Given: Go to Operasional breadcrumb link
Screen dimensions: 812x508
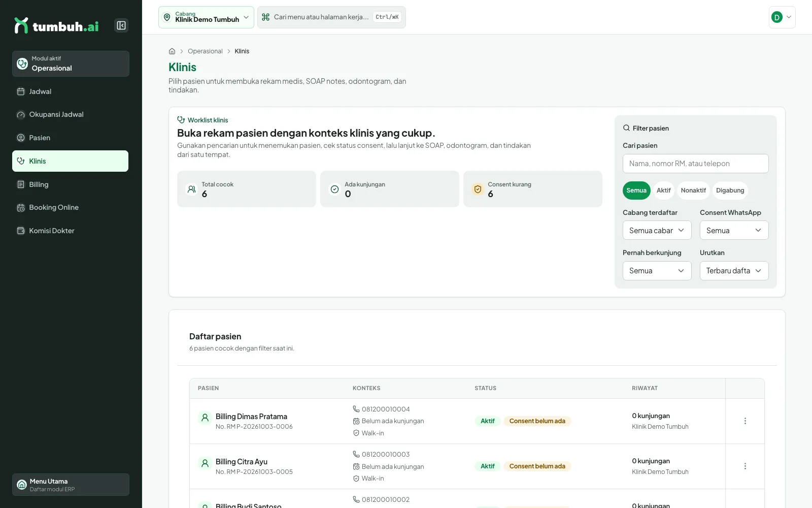Looking at the screenshot, I should pos(205,51).
